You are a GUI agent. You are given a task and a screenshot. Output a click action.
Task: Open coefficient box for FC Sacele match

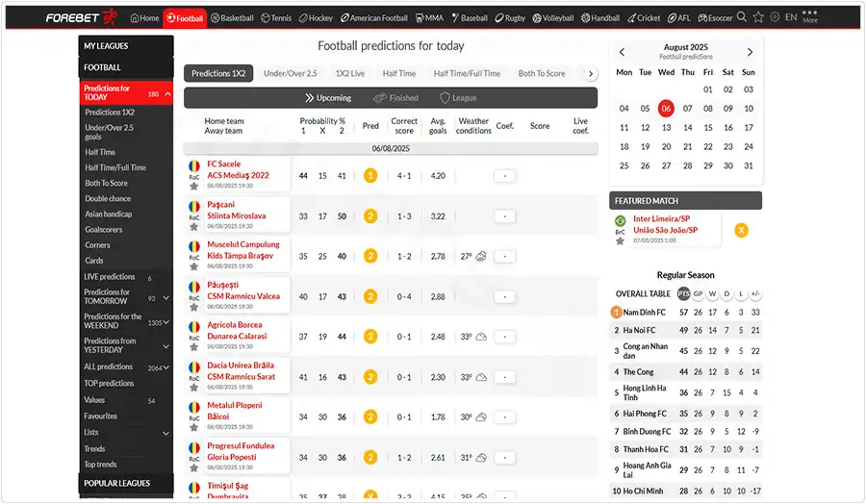504,176
